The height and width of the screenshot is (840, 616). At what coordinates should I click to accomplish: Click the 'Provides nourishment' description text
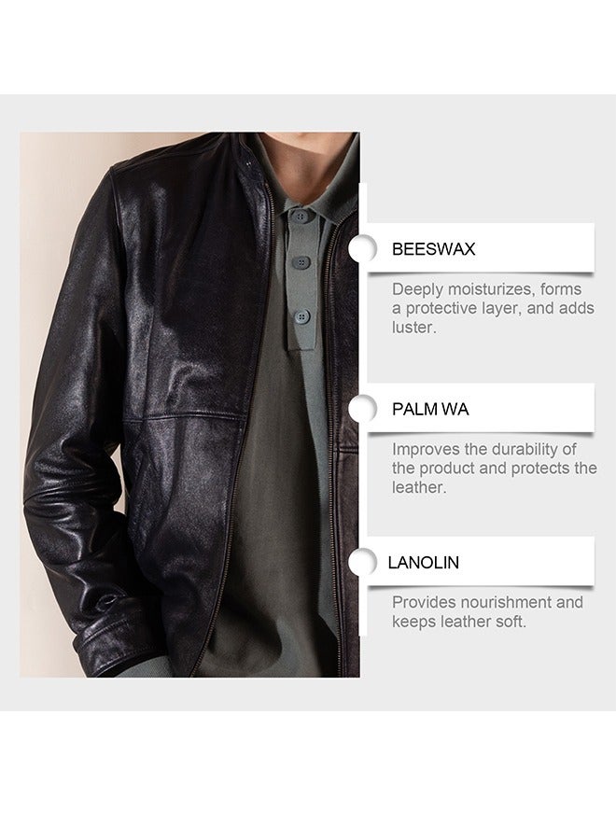click(487, 611)
